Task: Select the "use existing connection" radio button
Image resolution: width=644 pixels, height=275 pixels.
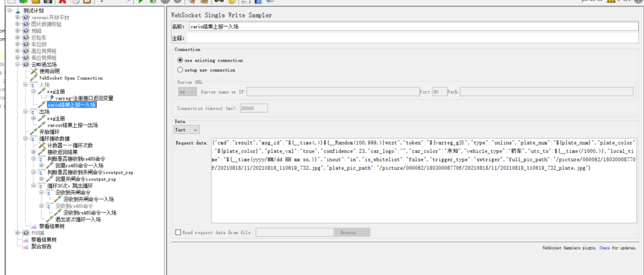Action: click(181, 60)
